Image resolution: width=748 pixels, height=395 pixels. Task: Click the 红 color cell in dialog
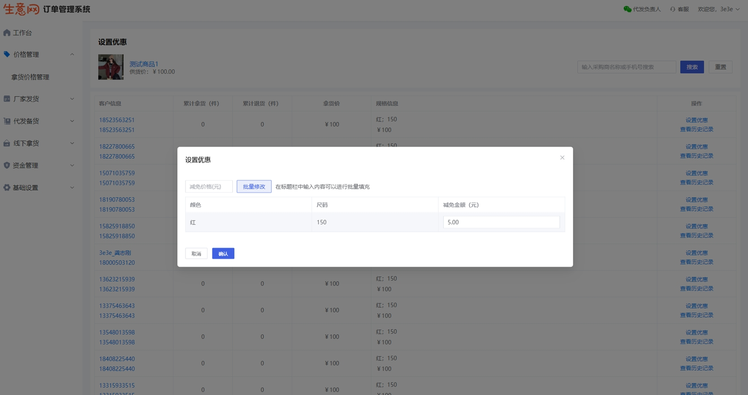tap(248, 222)
